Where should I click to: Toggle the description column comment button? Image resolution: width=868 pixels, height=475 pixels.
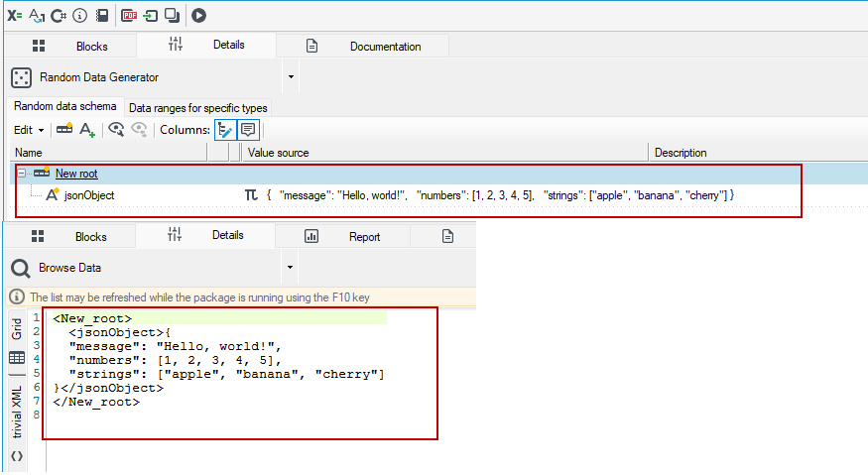pyautogui.click(x=248, y=130)
